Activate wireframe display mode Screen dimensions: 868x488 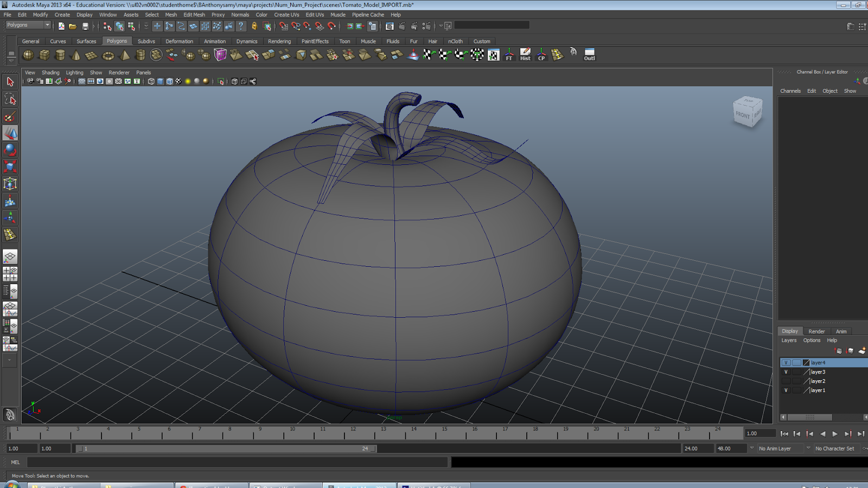tap(150, 81)
